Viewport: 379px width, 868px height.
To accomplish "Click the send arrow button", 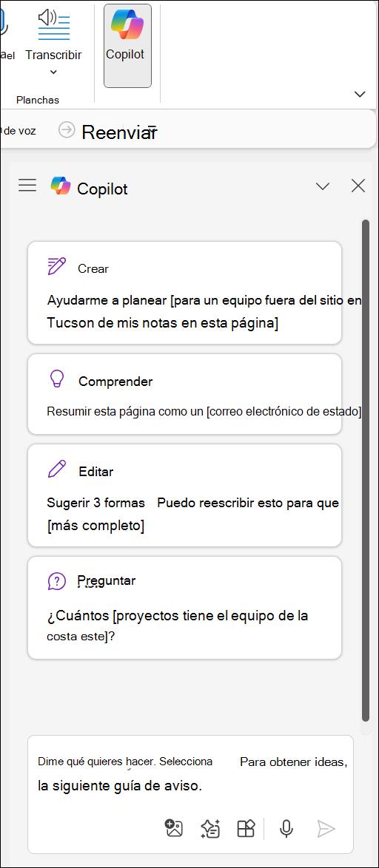I will coord(326,828).
